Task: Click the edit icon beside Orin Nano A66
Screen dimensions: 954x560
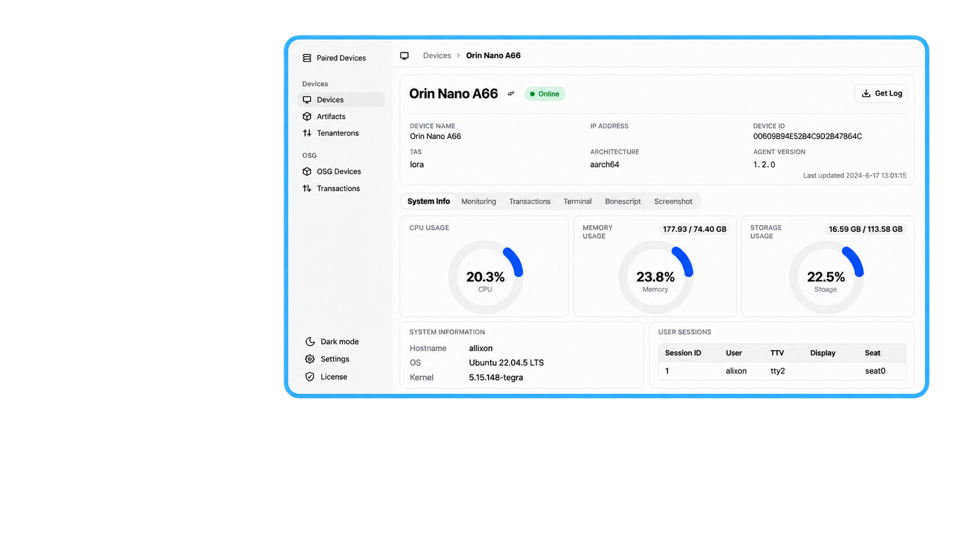Action: point(511,94)
